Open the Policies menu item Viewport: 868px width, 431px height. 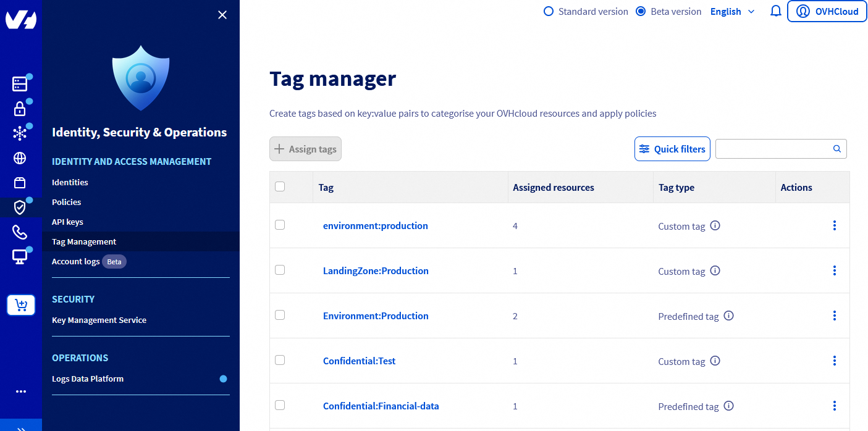pos(66,202)
